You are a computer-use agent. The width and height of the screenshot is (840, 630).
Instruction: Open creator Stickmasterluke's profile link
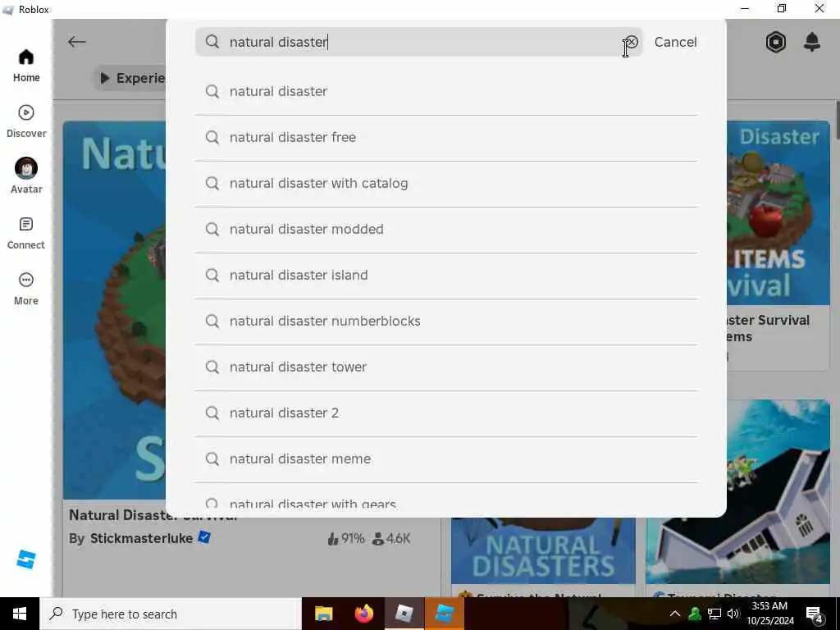point(141,538)
